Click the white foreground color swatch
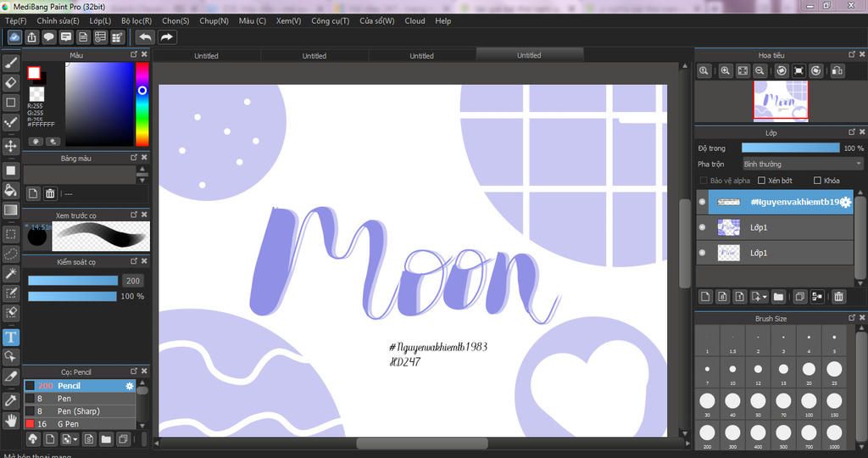Screen dimensions: 868x458 [x=34, y=73]
